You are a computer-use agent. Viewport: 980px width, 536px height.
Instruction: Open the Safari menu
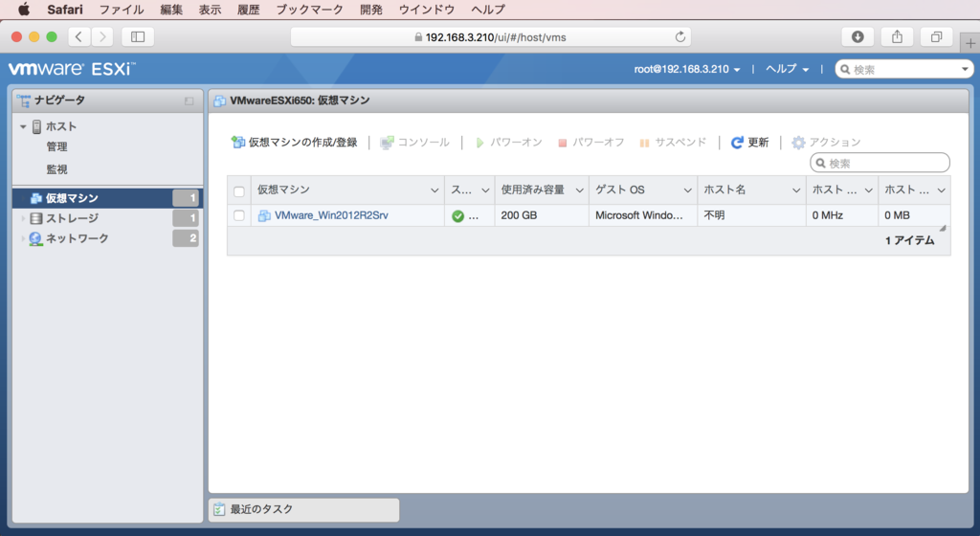(65, 10)
